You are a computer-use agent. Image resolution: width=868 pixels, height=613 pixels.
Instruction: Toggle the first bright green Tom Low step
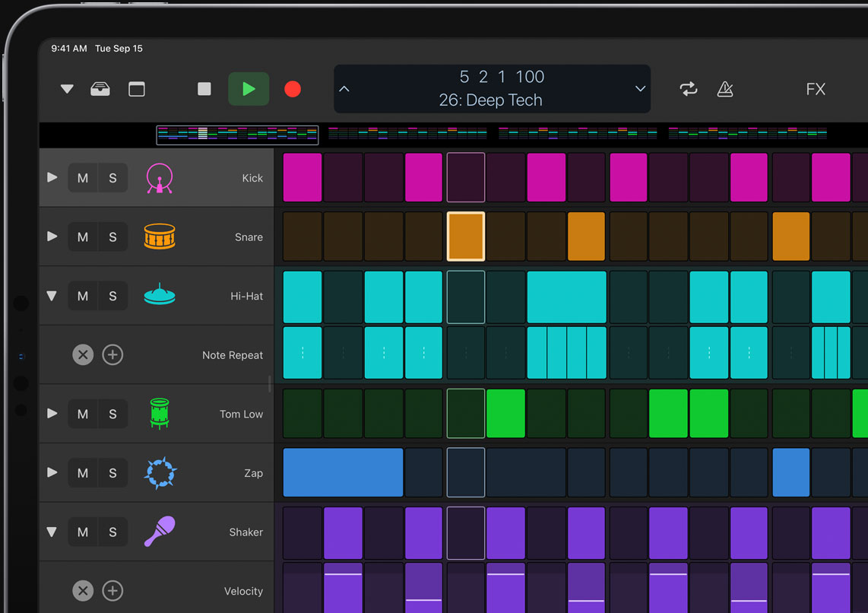click(x=505, y=414)
